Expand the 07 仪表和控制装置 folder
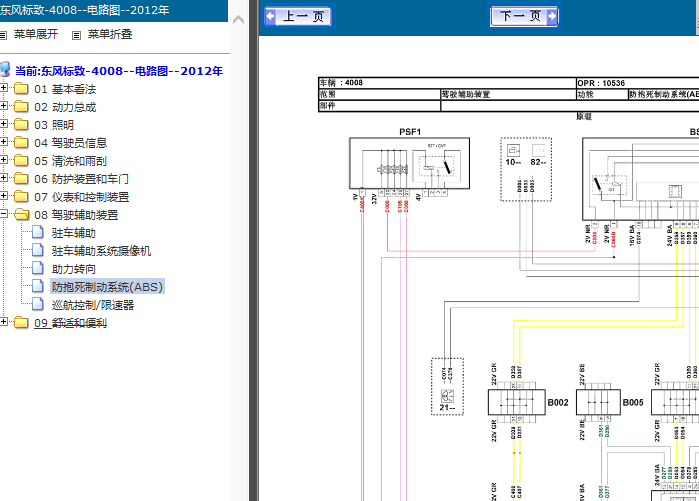This screenshot has width=699, height=501. [x=4, y=196]
